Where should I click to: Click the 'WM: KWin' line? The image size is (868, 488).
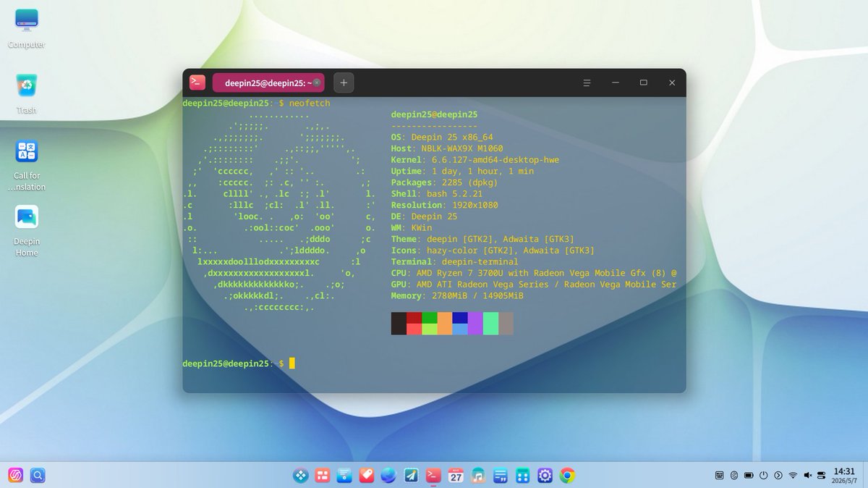(412, 228)
